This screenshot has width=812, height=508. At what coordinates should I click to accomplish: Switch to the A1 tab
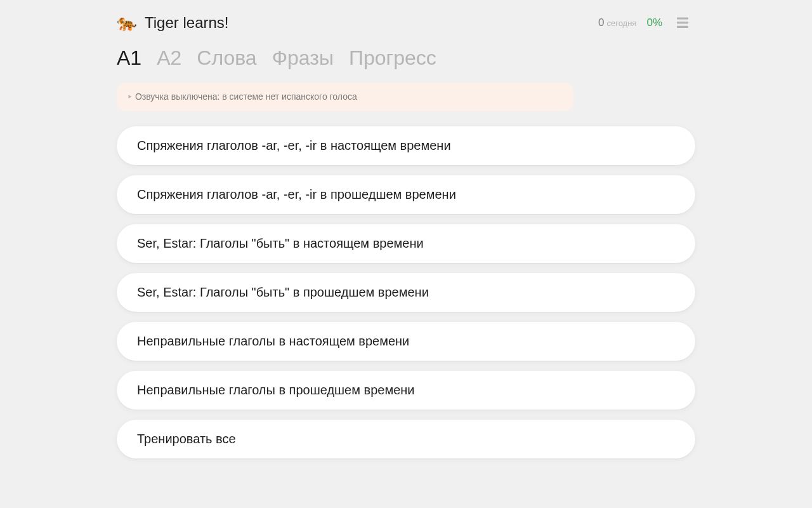point(129,58)
